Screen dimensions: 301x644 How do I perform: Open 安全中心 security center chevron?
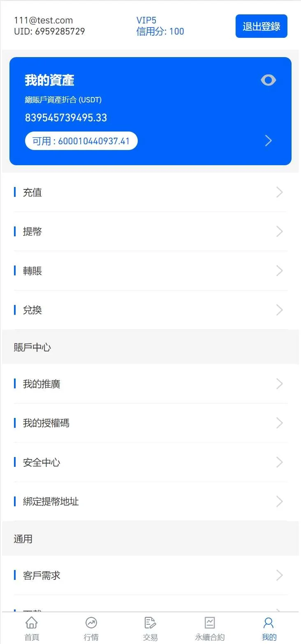coord(280,462)
